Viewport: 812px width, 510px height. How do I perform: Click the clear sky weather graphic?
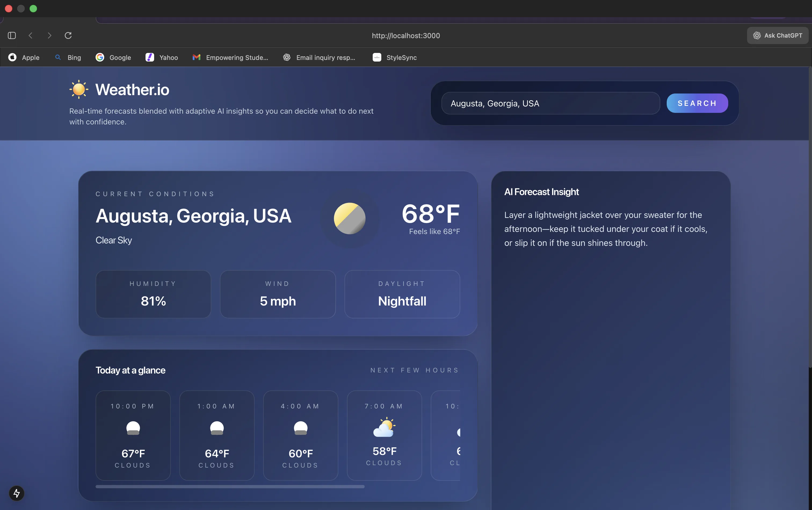pos(350,218)
